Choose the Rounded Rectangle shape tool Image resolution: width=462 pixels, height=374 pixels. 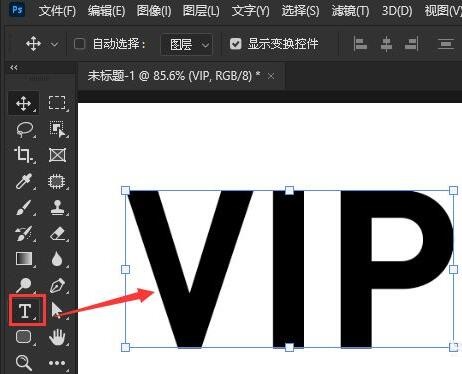coord(24,337)
